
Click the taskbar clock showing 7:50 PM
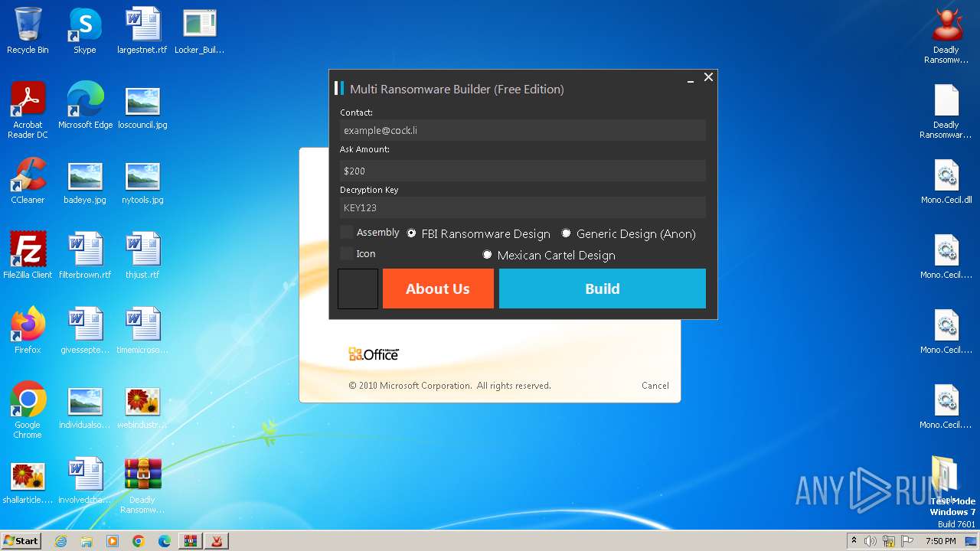[941, 541]
